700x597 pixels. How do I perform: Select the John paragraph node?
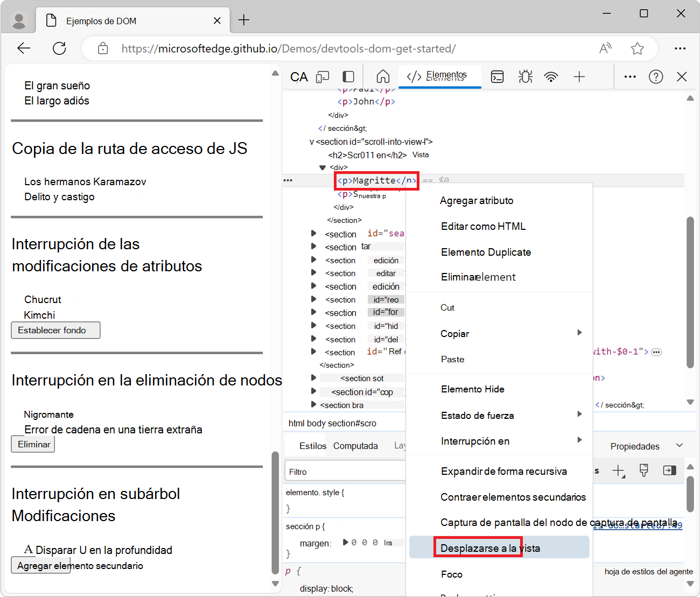tap(366, 102)
